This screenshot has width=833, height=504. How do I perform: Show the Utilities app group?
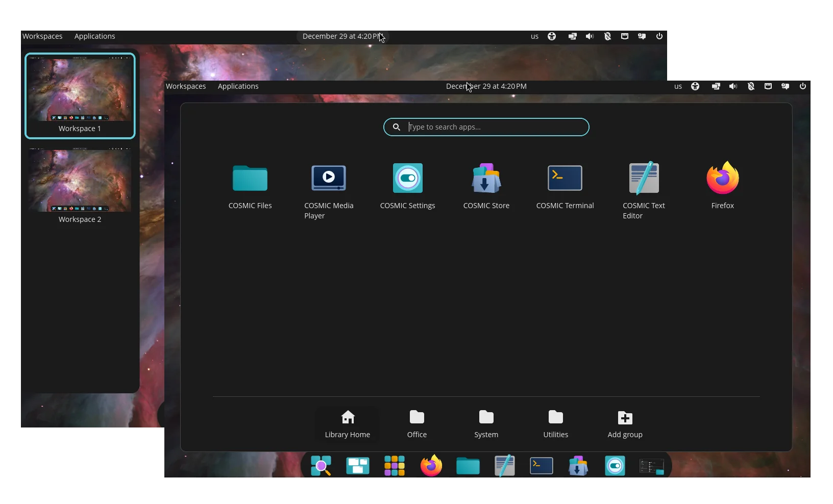pos(556,424)
